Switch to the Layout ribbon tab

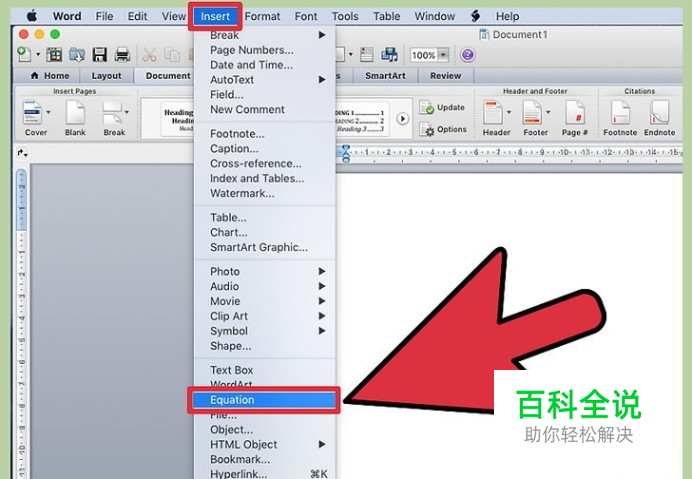pyautogui.click(x=106, y=76)
